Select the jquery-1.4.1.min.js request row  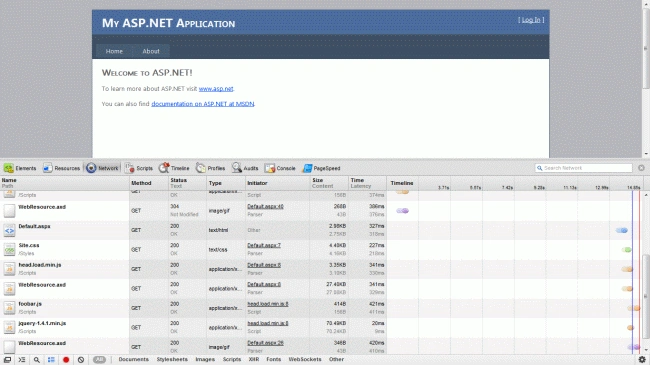click(x=321, y=327)
